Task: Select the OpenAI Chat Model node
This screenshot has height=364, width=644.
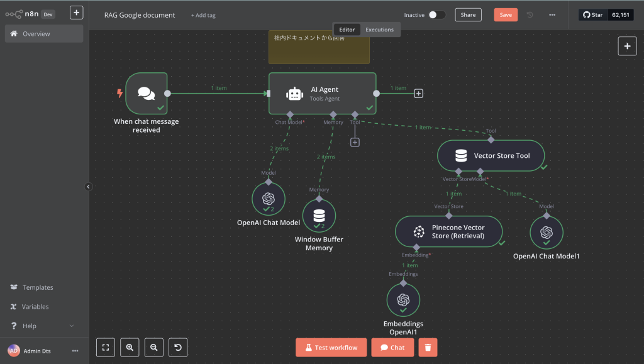Action: 269,199
